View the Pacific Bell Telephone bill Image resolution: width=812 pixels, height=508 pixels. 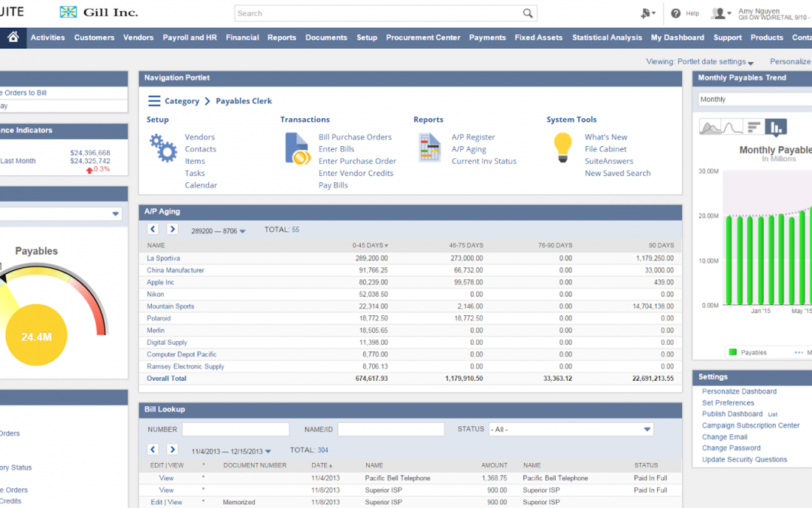166,478
